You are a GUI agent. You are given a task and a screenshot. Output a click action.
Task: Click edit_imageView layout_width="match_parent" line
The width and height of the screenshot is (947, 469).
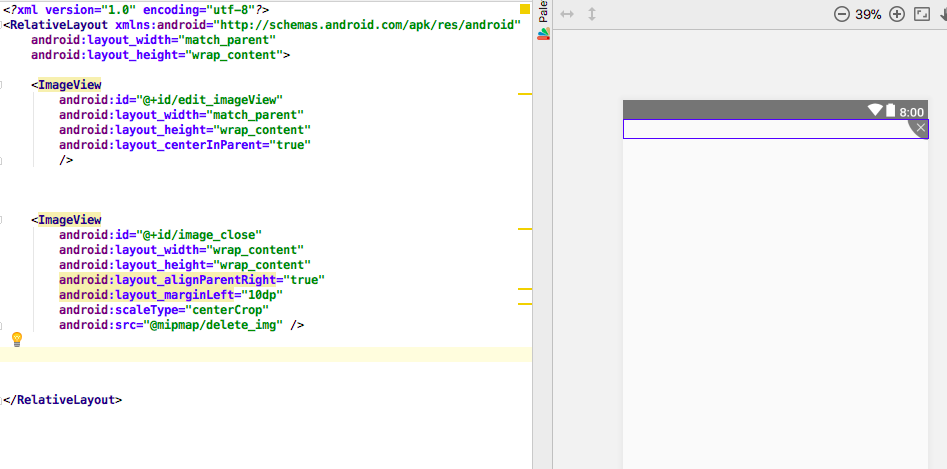[x=181, y=115]
